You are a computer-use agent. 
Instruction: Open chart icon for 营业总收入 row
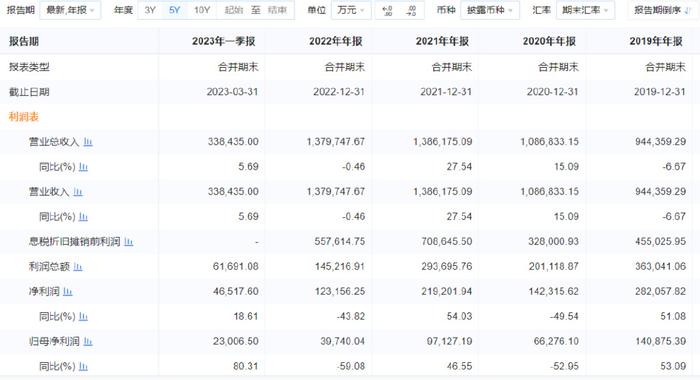(x=88, y=142)
